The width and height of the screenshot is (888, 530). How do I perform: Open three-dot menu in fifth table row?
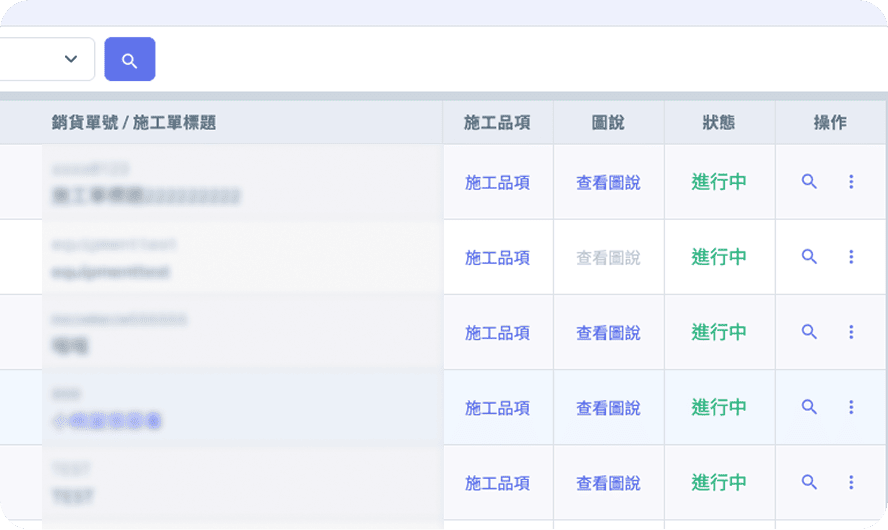851,482
